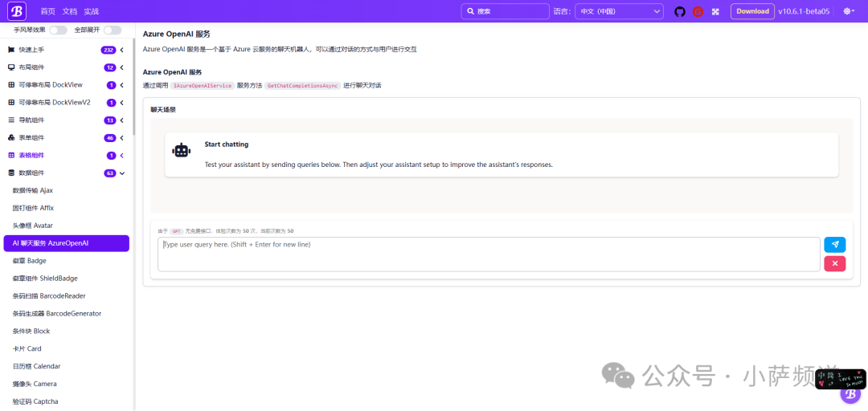Expand 表格组件 using its chevron

(x=122, y=156)
